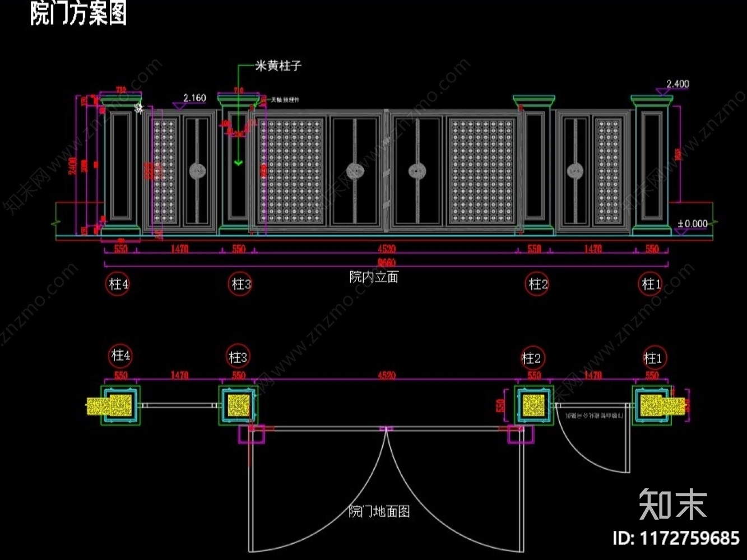Select the 柱2 bubble below the elevation view
The height and width of the screenshot is (560, 747).
tap(538, 284)
